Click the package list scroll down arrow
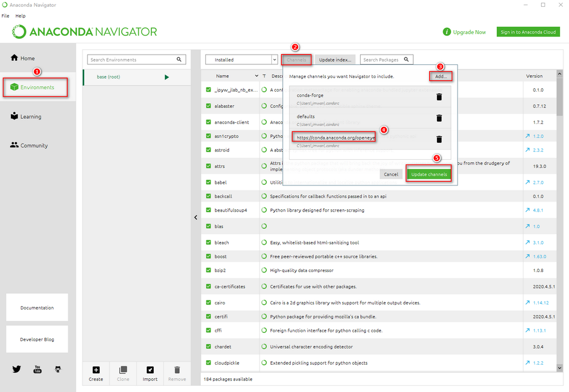This screenshot has width=569, height=392. click(559, 368)
